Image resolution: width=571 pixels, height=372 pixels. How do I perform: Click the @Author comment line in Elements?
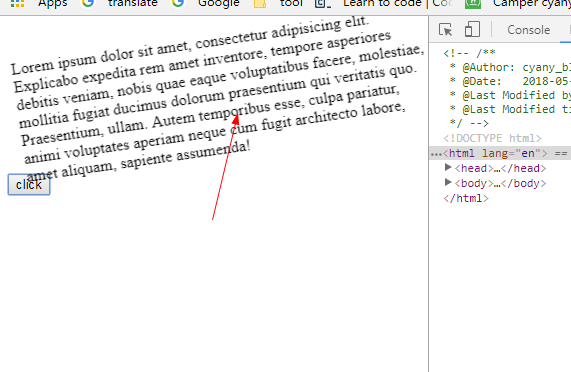[510, 67]
